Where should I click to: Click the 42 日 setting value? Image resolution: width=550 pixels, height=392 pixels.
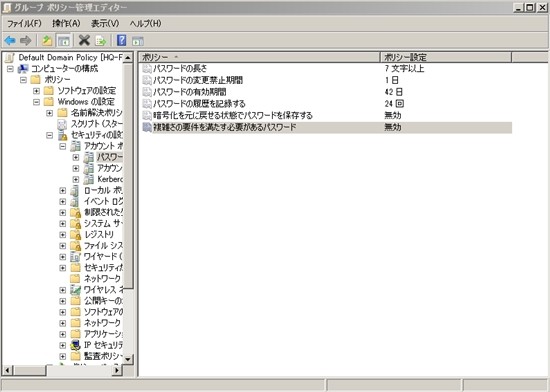393,92
